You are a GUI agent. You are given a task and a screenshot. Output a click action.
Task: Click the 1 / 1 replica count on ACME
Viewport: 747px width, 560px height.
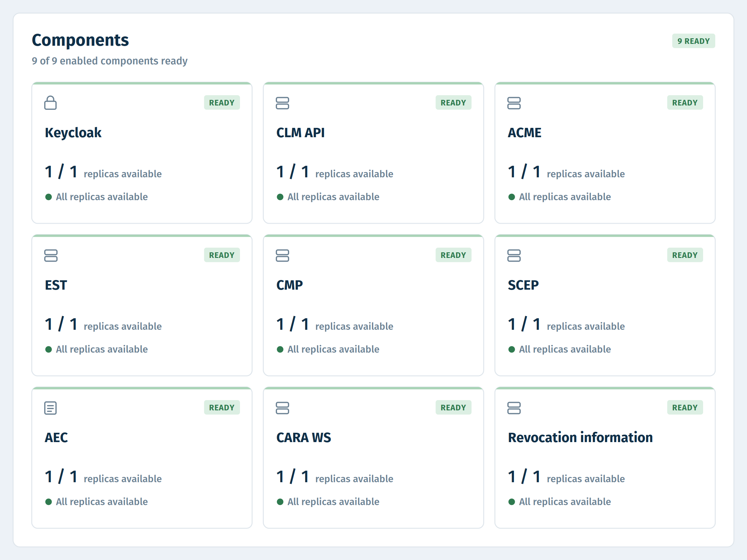524,171
